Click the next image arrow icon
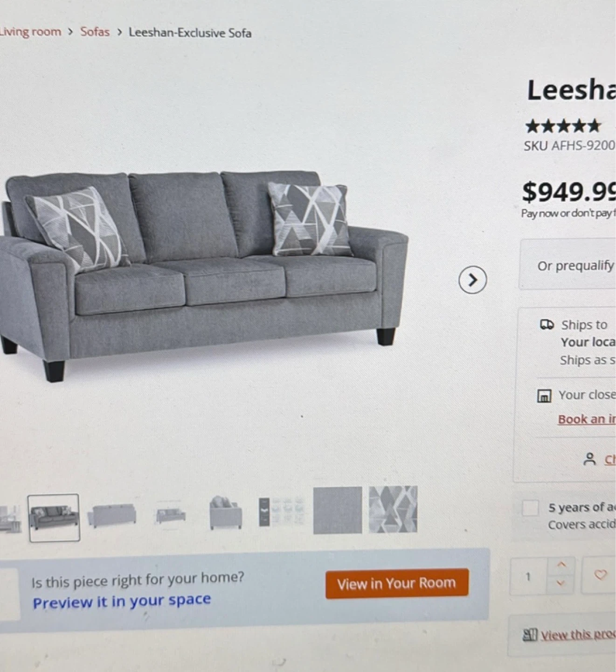This screenshot has height=672, width=616. [x=472, y=280]
